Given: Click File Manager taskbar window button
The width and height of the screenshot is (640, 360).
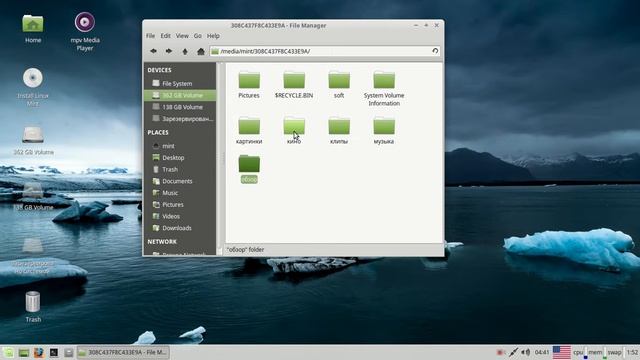Looking at the screenshot, I should pyautogui.click(x=123, y=352).
